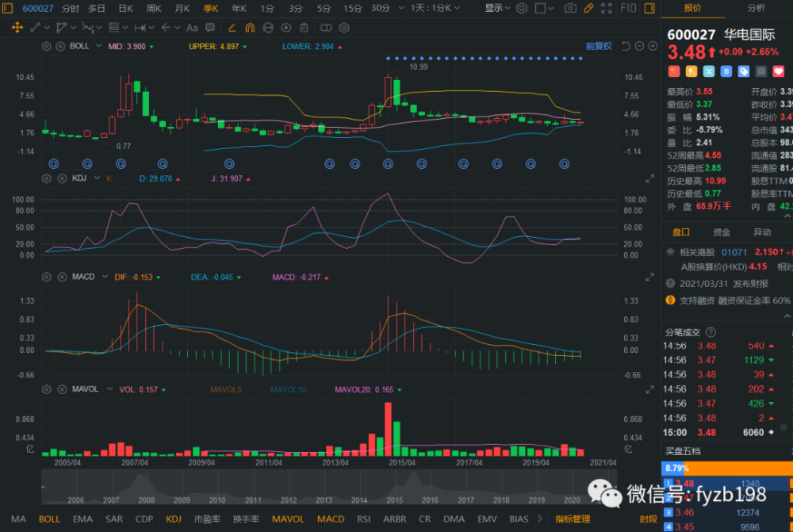The width and height of the screenshot is (793, 532).
Task: Toggle the magnet snap tool
Action: pos(250,28)
